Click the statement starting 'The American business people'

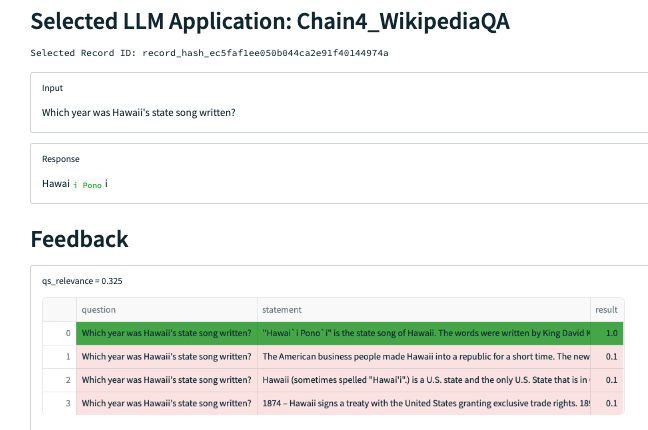[424, 357]
